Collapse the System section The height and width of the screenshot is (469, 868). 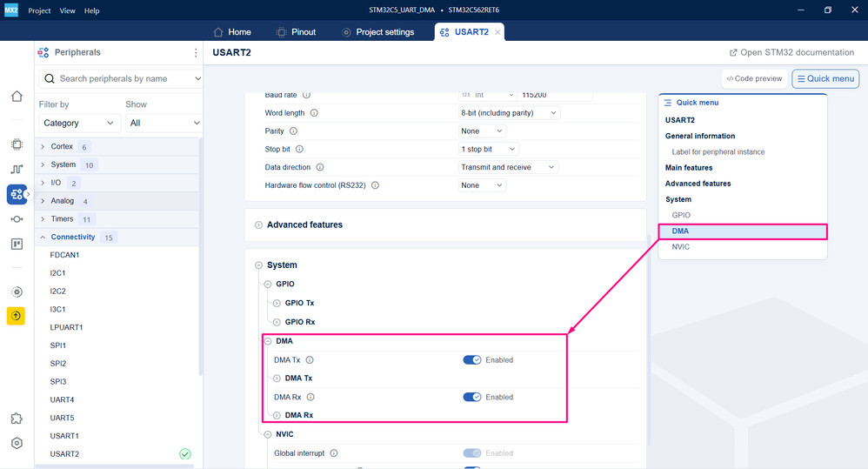(258, 265)
